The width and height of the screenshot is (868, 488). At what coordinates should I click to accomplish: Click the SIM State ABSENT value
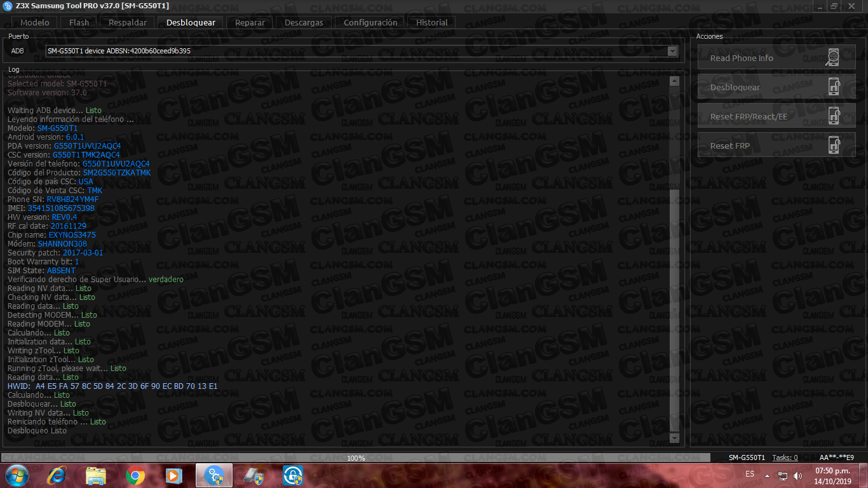tap(61, 271)
